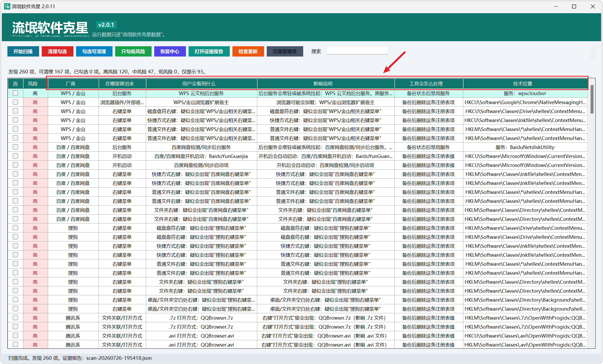603x364 pixels.
Task: Maximize the application window
Action: [574, 6]
